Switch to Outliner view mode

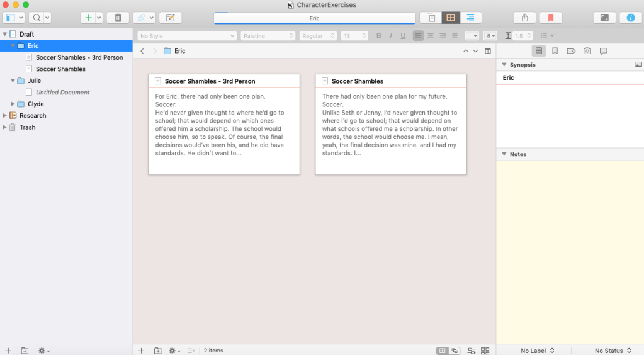(x=470, y=18)
